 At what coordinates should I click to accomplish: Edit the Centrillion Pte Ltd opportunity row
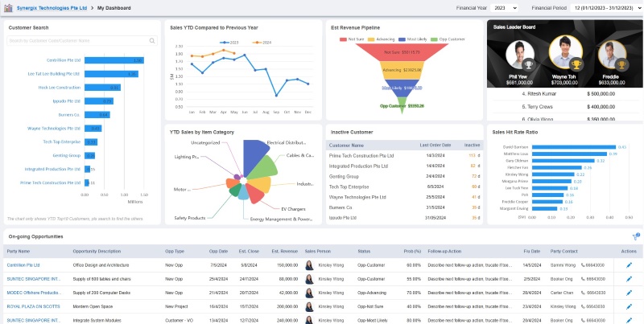[x=630, y=265]
